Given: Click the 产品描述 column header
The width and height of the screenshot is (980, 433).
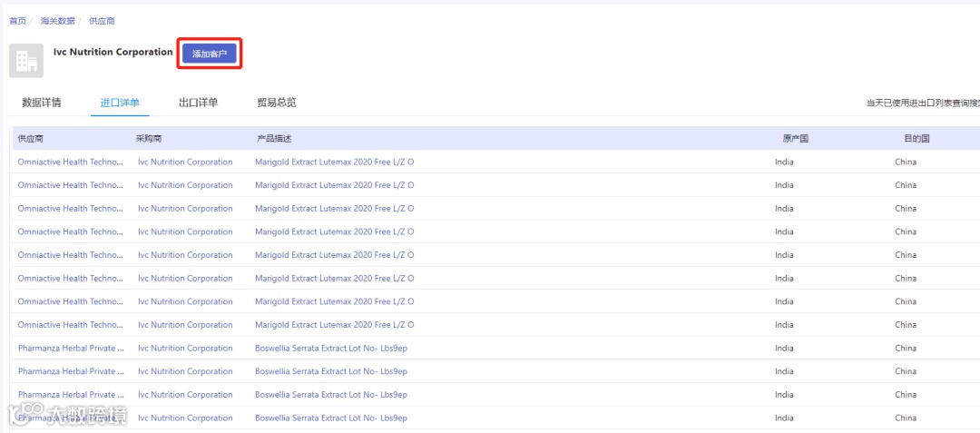Looking at the screenshot, I should tap(274, 139).
